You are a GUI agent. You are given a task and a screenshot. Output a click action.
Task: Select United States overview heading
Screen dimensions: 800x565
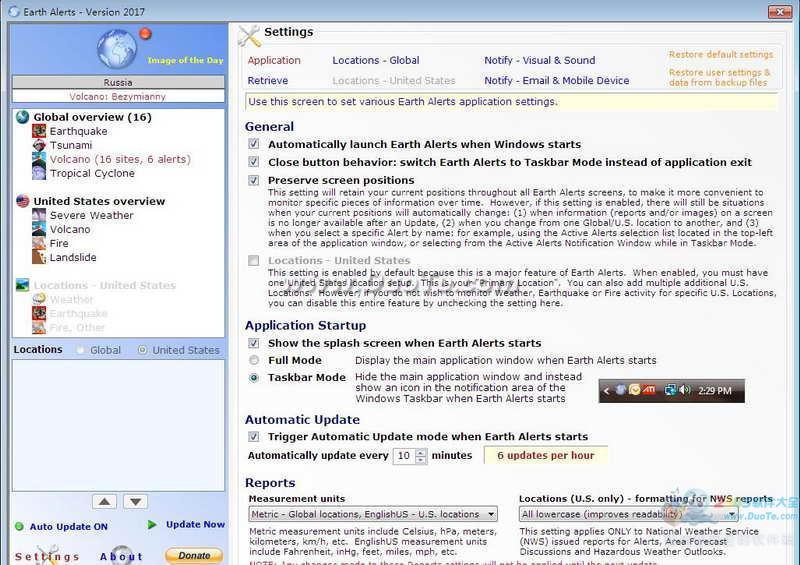(99, 201)
